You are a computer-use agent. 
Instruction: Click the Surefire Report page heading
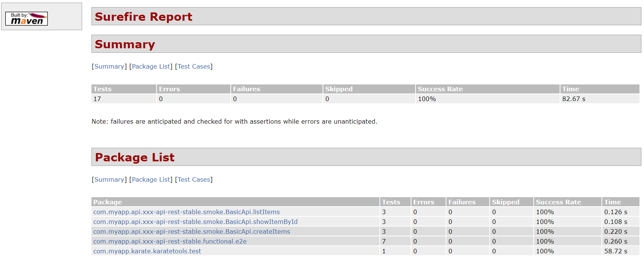(144, 17)
